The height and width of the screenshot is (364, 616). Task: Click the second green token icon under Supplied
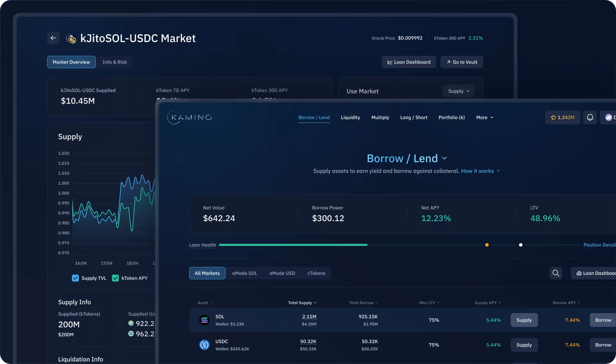tap(131, 334)
